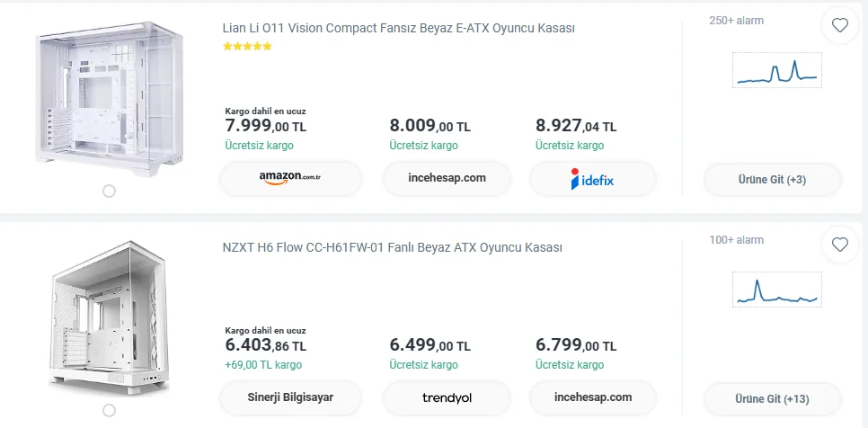
Task: Click the NZXT H6 Flow product image
Action: point(110,315)
